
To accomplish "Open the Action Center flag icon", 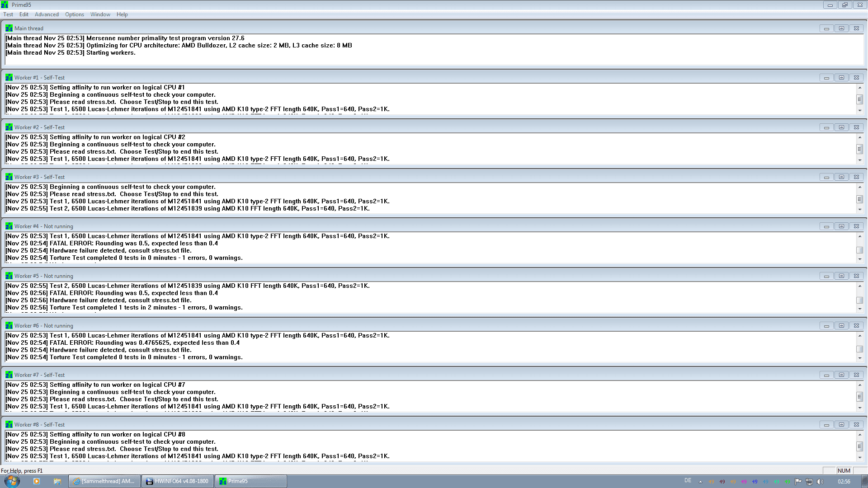I will tap(798, 482).
